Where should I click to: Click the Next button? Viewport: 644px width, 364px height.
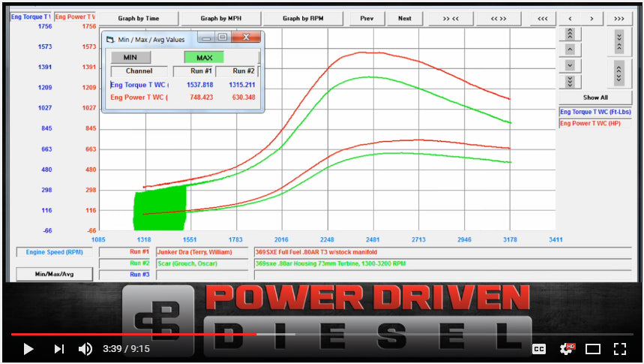pos(405,18)
